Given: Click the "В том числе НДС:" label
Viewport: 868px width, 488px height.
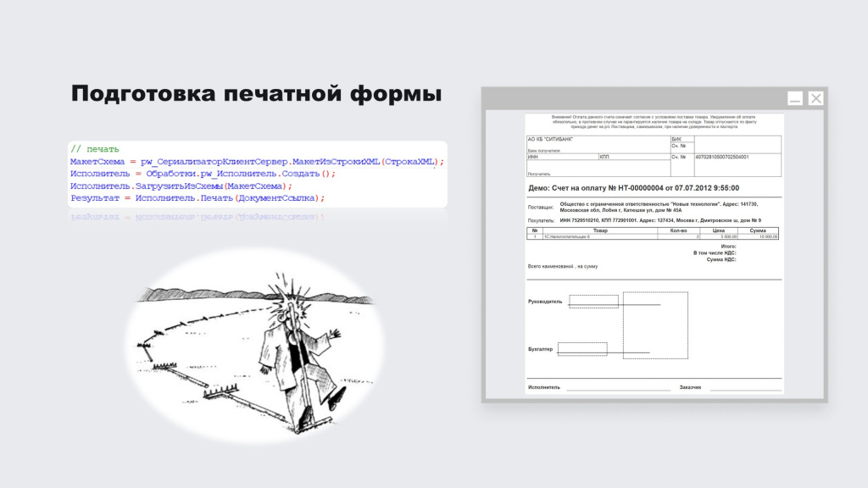Looking at the screenshot, I should pyautogui.click(x=715, y=252).
